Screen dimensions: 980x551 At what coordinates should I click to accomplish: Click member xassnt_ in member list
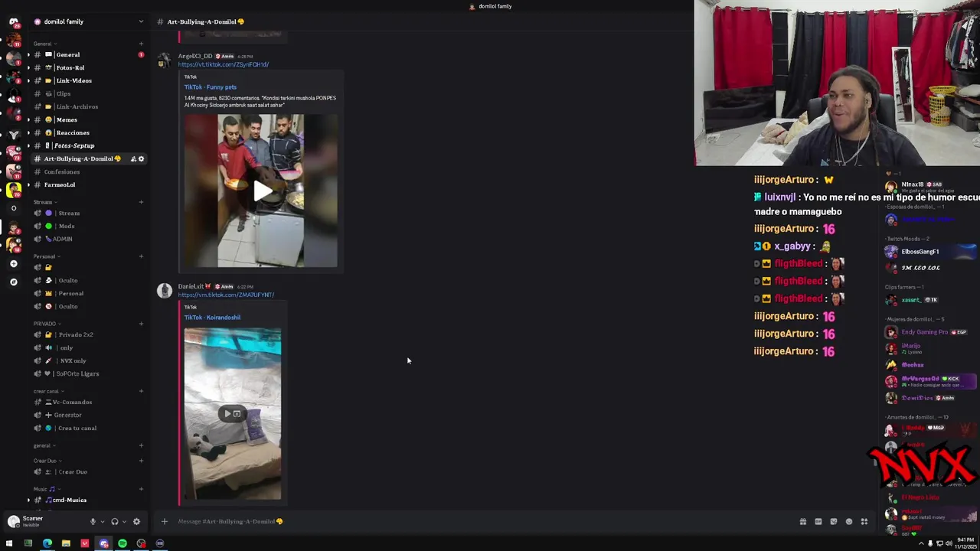930,300
